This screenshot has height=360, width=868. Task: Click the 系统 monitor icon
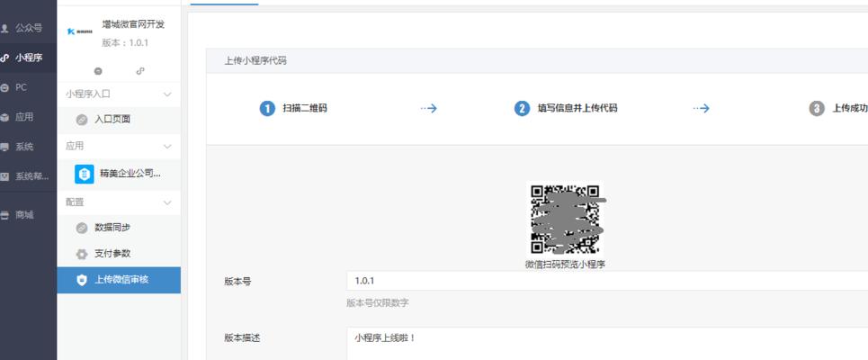pos(5,148)
